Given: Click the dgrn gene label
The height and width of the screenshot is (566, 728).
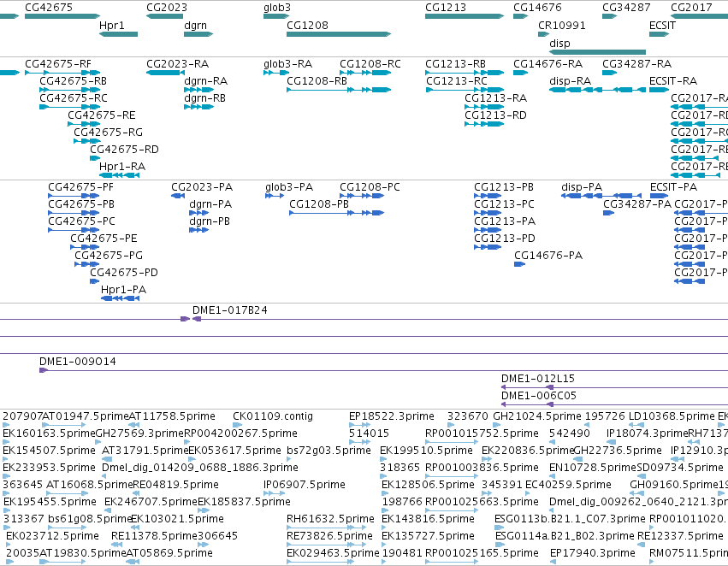Looking at the screenshot, I should point(195,26).
